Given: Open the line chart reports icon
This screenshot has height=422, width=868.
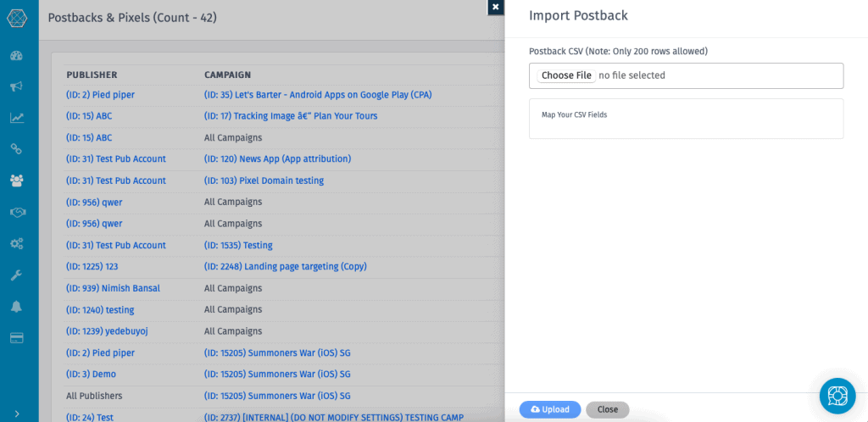Looking at the screenshot, I should 17,118.
